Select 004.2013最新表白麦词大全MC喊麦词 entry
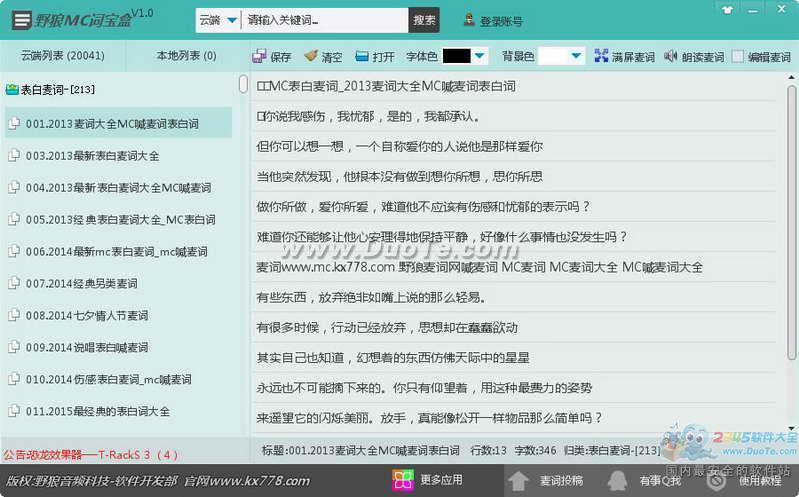 coord(118,188)
